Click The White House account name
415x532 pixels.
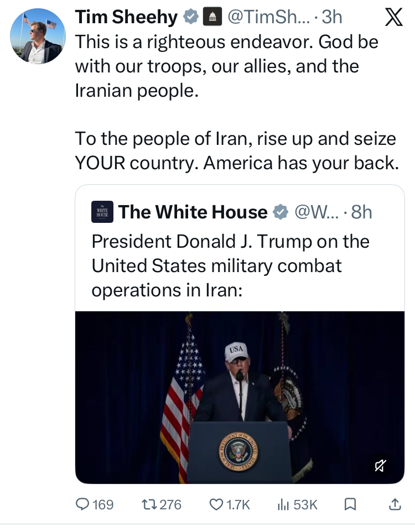coord(193,212)
